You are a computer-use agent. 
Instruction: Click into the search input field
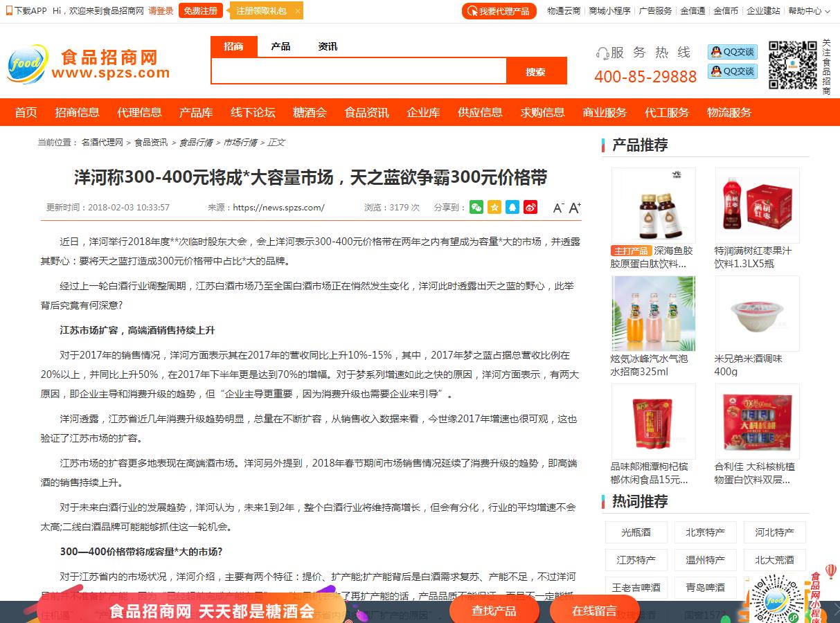359,71
